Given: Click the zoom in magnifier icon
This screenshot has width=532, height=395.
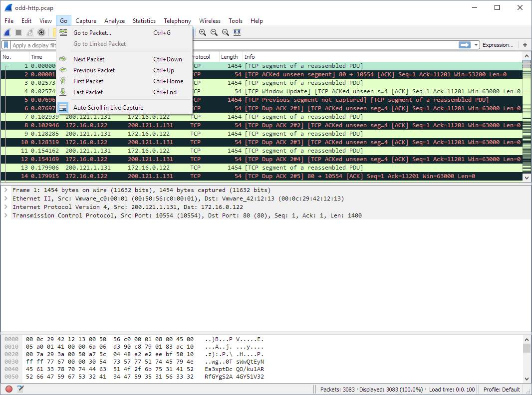Looking at the screenshot, I should 203,32.
